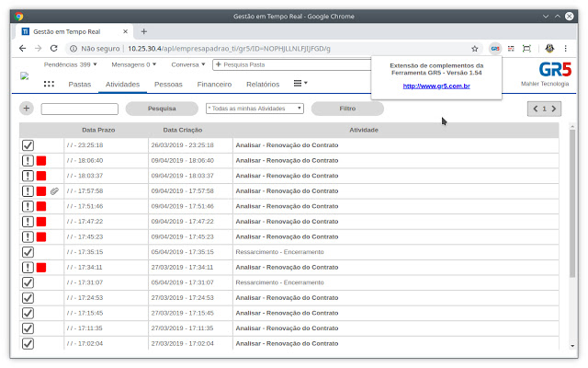
Task: Switch to the Atividades tab
Action: point(122,85)
